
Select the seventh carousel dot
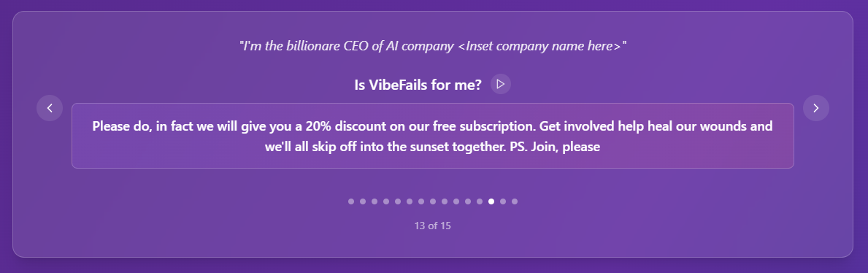coord(421,201)
